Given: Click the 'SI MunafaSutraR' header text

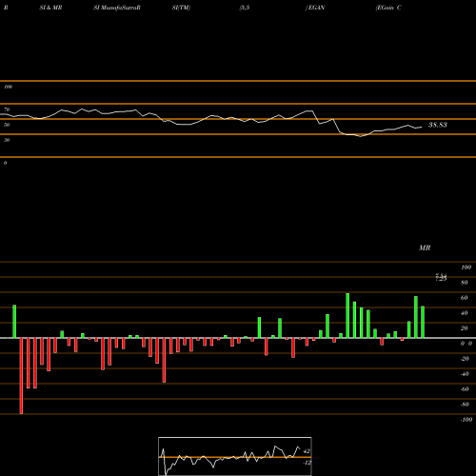Looking at the screenshot, I should (117, 8).
